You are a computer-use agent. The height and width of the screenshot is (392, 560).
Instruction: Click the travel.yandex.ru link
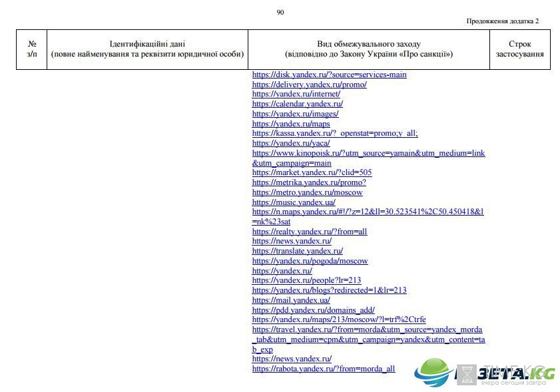point(369,339)
